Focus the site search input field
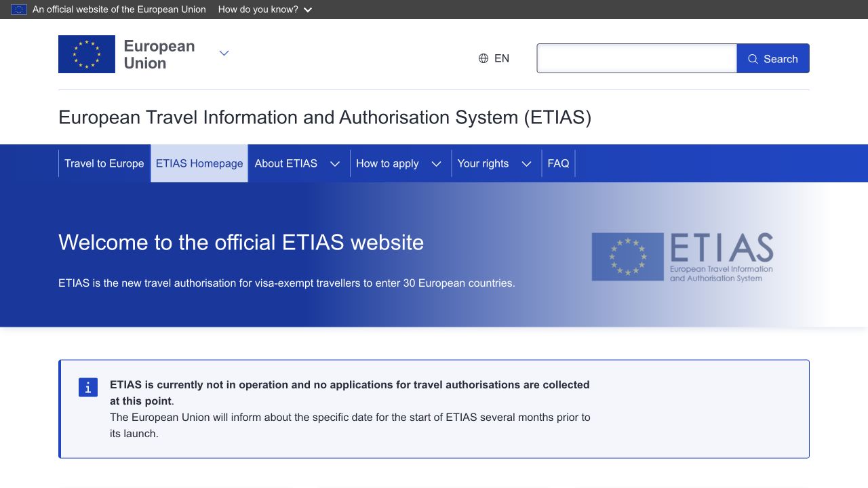 [637, 58]
